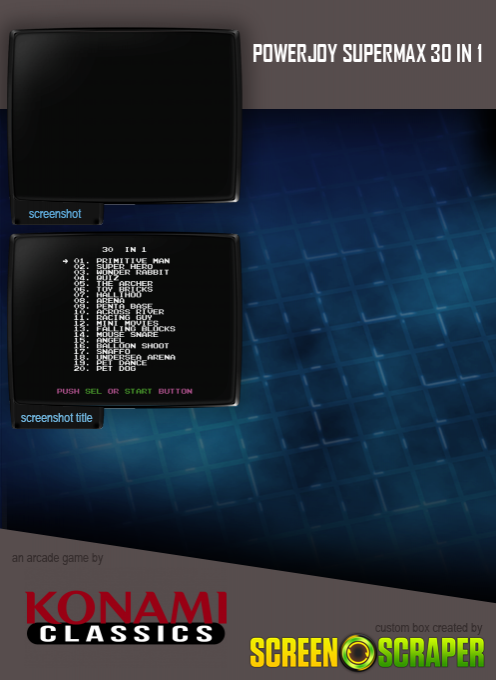The image size is (496, 680).
Task: Select '14. MOUSE SNARE' in the game list
Action: pyautogui.click(x=116, y=334)
